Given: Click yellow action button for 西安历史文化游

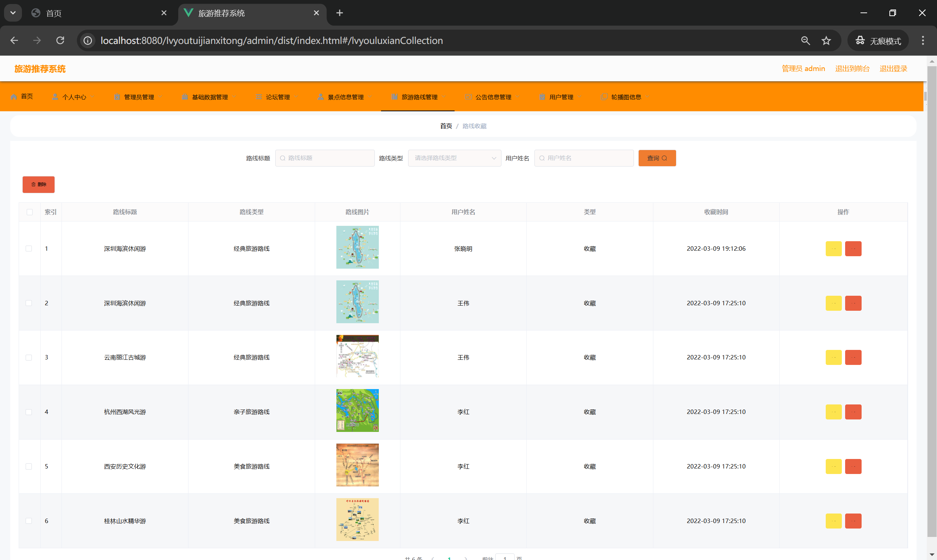Looking at the screenshot, I should (x=833, y=466).
